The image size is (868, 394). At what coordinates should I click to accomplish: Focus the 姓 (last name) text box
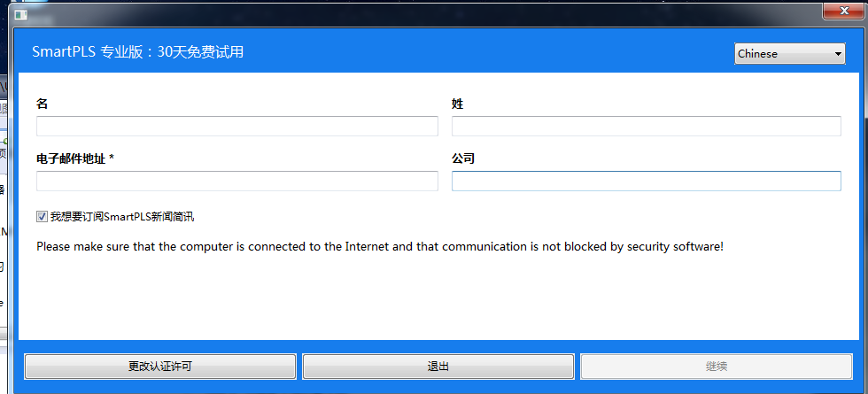[x=646, y=127]
